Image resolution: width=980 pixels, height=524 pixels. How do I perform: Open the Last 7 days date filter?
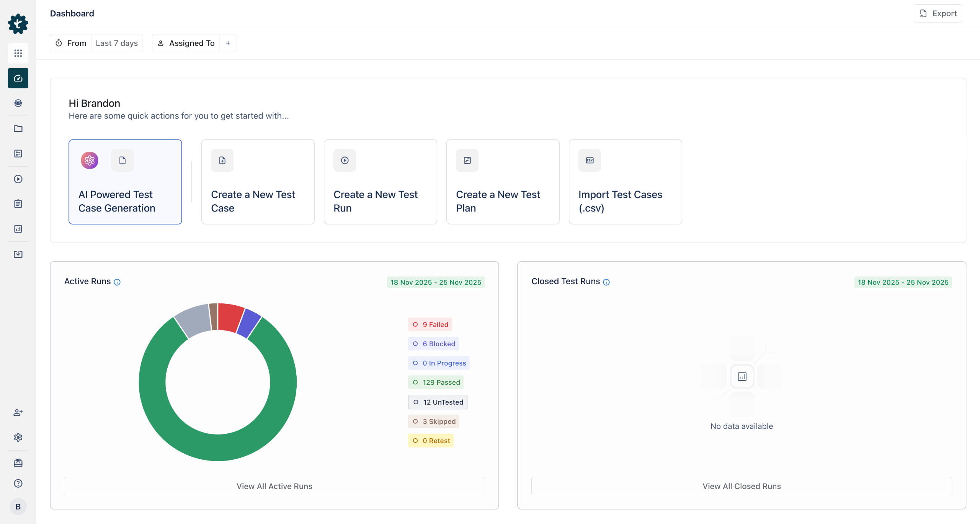pyautogui.click(x=117, y=43)
